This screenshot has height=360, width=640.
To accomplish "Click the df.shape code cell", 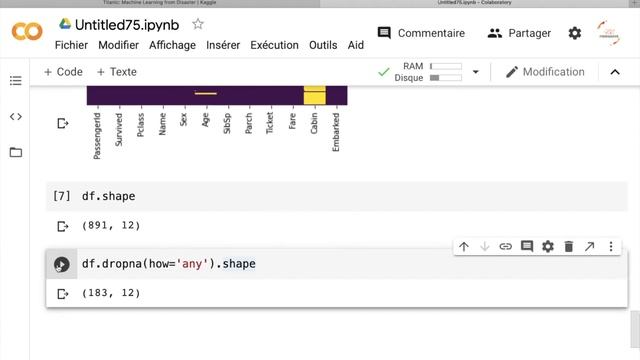I will point(336,196).
